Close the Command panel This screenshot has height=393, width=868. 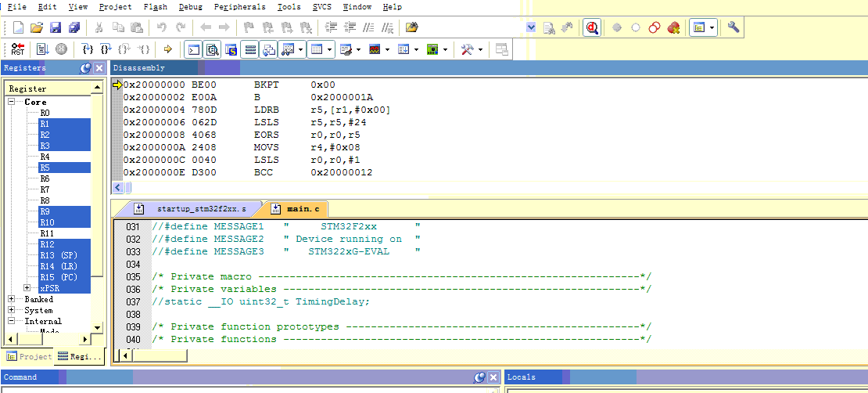[x=493, y=377]
